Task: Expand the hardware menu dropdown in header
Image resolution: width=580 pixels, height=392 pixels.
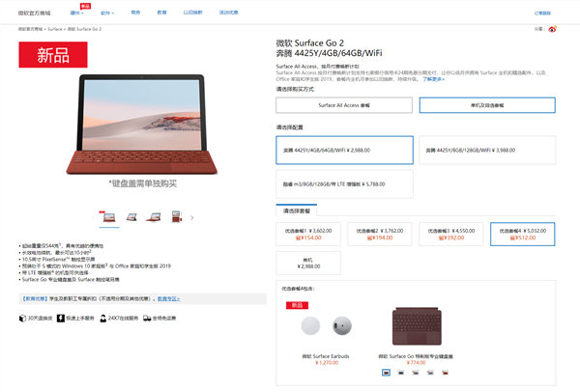Action: pos(77,13)
